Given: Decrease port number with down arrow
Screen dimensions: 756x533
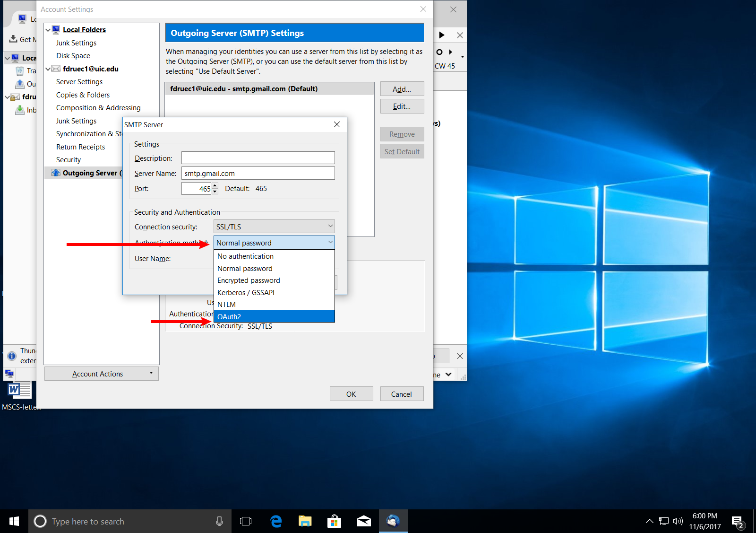Looking at the screenshot, I should (215, 192).
